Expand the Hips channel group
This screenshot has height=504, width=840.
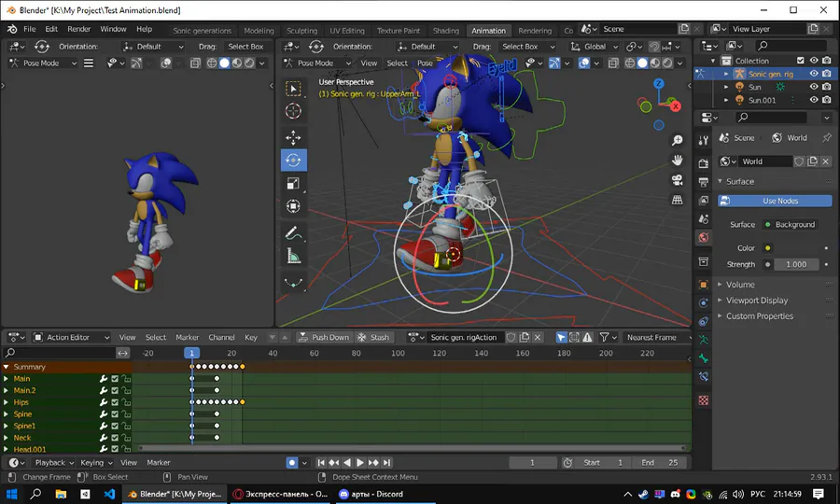pyautogui.click(x=6, y=402)
